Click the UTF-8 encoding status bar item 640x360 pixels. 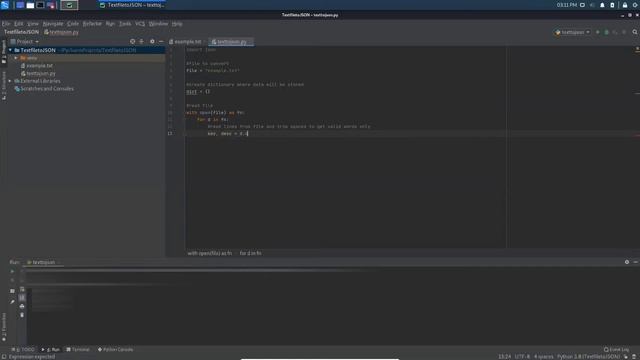(x=522, y=357)
